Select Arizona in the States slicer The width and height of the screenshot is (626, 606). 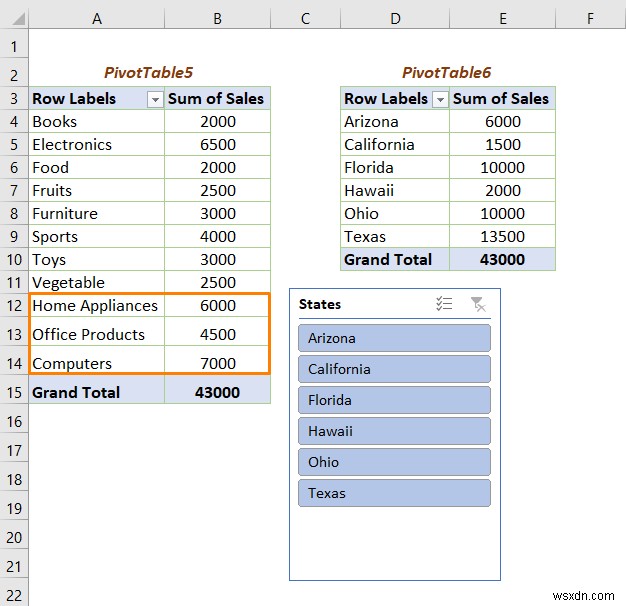click(x=394, y=338)
